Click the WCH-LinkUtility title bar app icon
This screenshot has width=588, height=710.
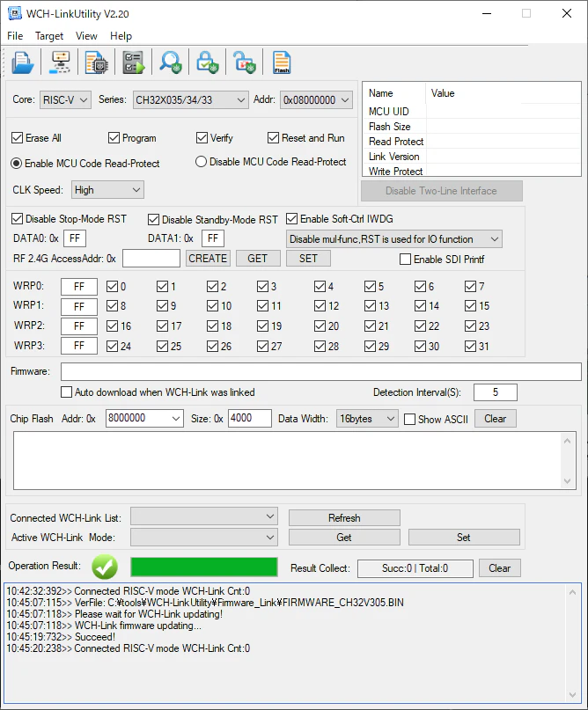[15, 13]
